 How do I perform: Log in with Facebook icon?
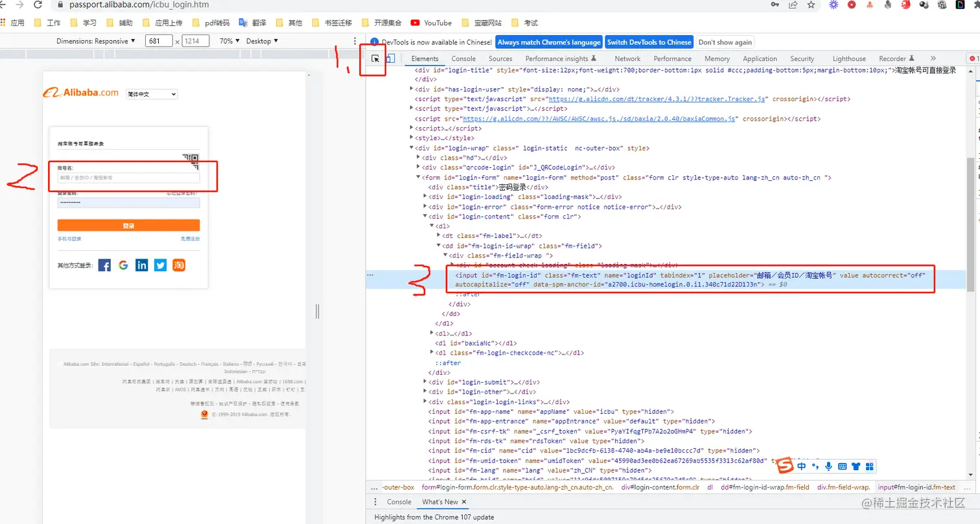[x=104, y=265]
